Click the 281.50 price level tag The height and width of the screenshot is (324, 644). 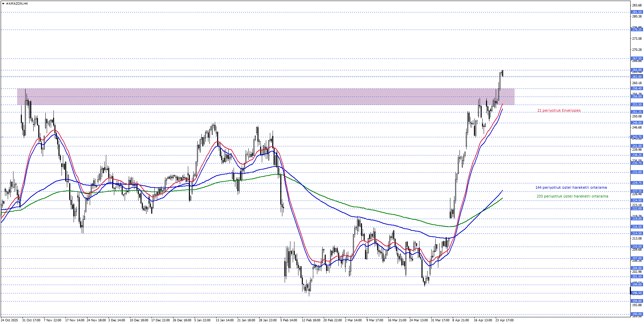click(637, 12)
